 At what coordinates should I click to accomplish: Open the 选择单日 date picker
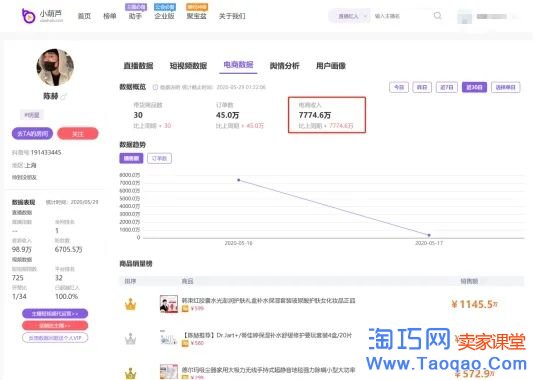tap(506, 87)
